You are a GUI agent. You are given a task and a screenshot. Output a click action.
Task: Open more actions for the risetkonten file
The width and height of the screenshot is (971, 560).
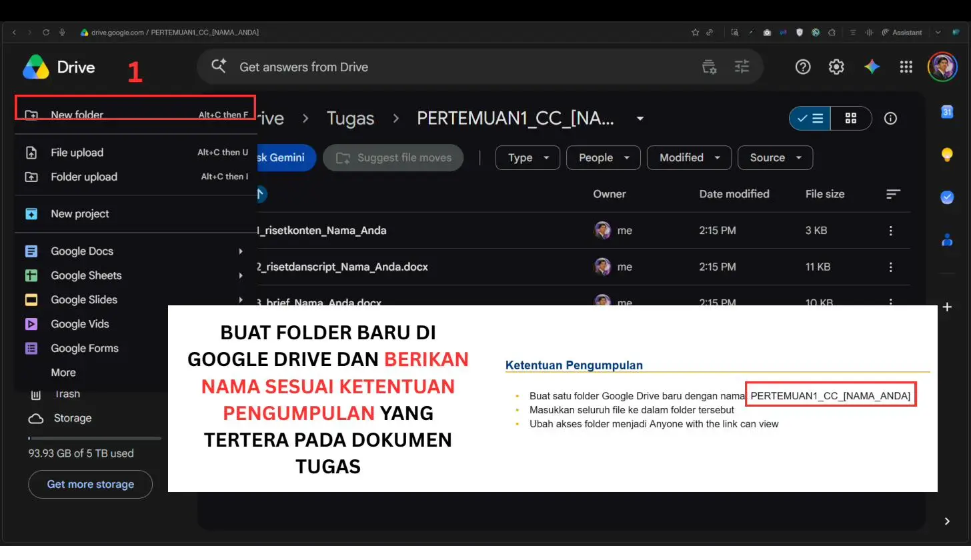[890, 231]
